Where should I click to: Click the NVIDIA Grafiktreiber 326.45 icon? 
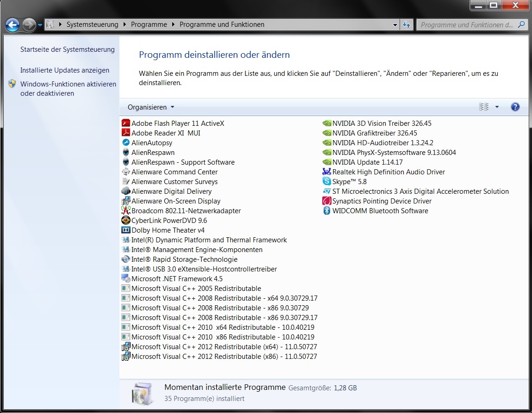(x=327, y=133)
